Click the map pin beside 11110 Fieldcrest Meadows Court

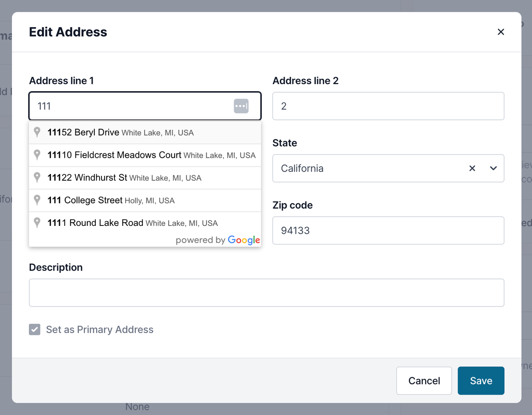click(37, 155)
